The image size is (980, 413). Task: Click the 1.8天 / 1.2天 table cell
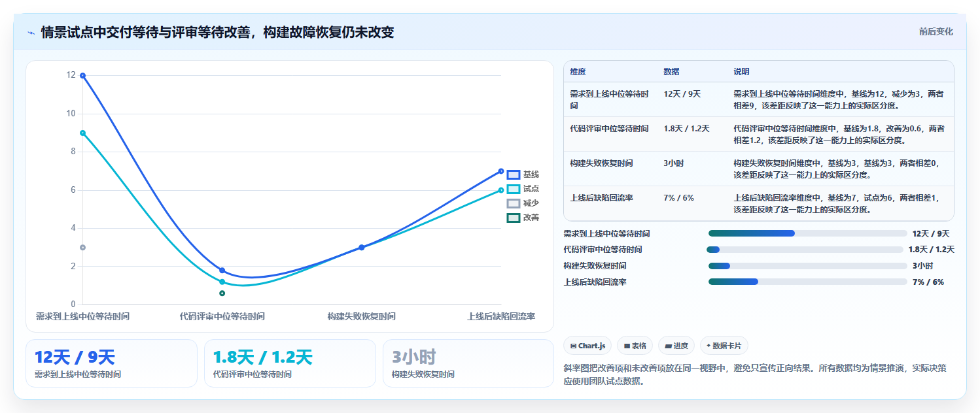[x=686, y=129]
